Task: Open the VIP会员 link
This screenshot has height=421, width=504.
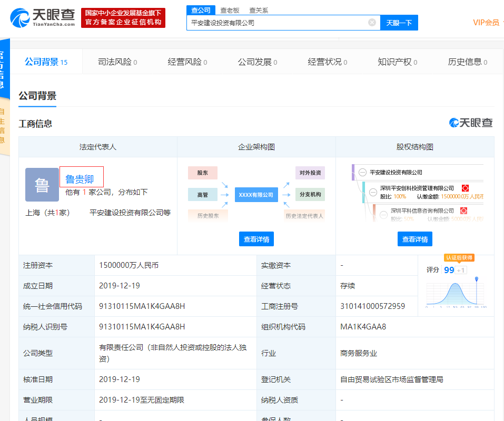Action: pyautogui.click(x=486, y=23)
